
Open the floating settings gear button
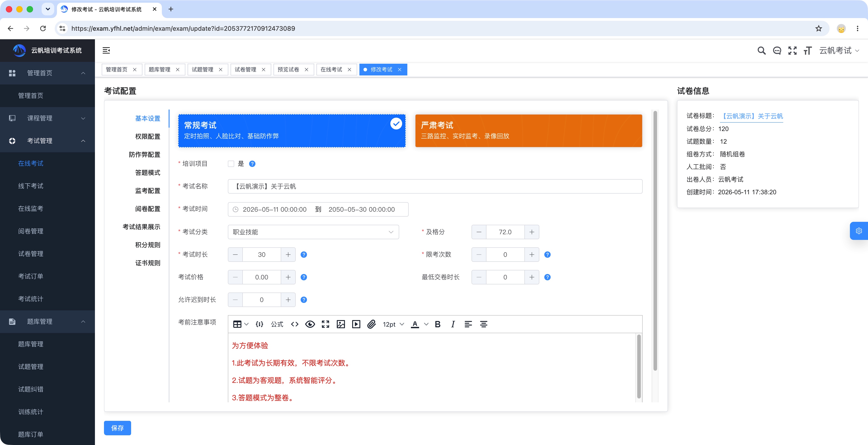[x=859, y=231]
